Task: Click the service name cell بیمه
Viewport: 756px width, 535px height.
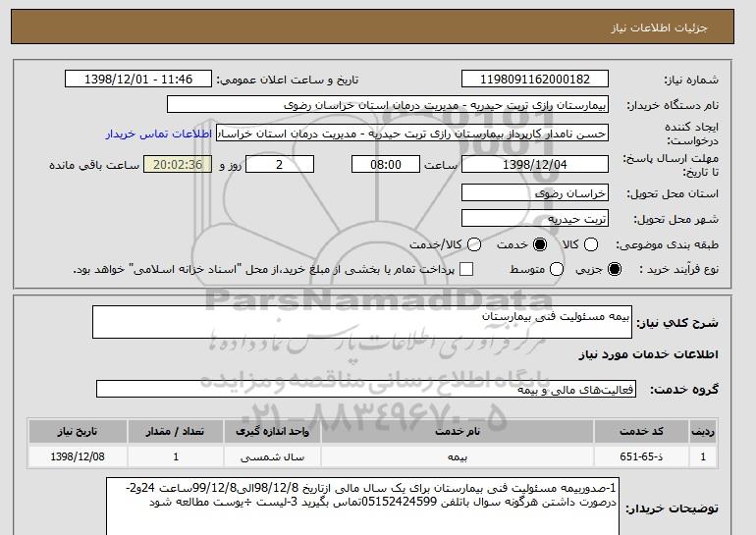Action: 458,456
